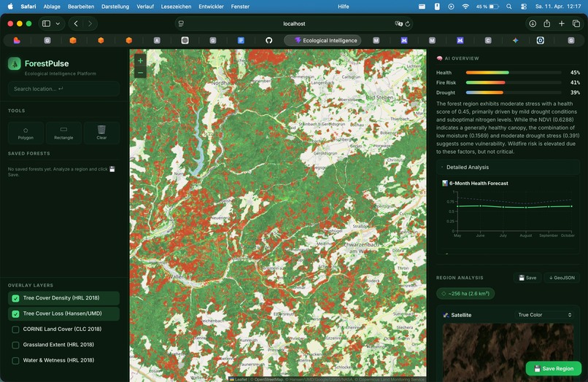Image resolution: width=588 pixels, height=382 pixels.
Task: Select the Polygon drawing tool
Action: pos(26,133)
